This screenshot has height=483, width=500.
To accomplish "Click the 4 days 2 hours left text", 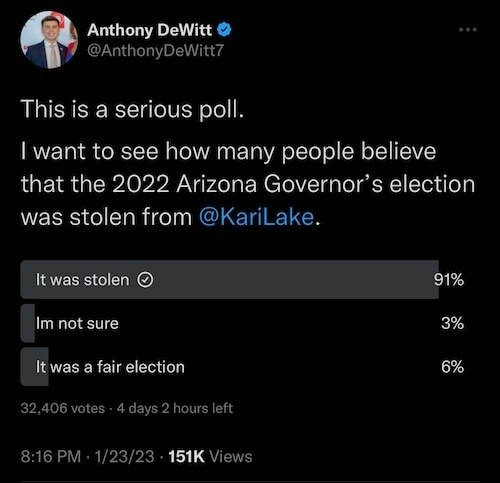I will 175,408.
